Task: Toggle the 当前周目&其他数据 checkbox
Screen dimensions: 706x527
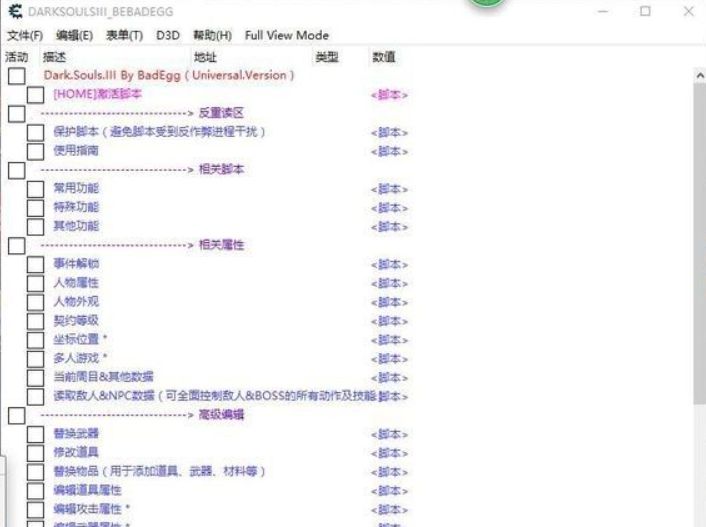Action: (35, 378)
